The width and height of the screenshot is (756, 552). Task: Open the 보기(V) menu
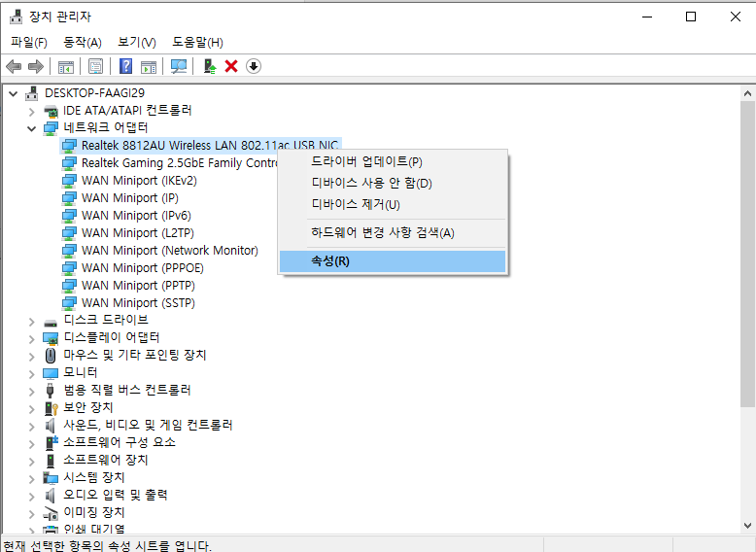[x=137, y=43]
